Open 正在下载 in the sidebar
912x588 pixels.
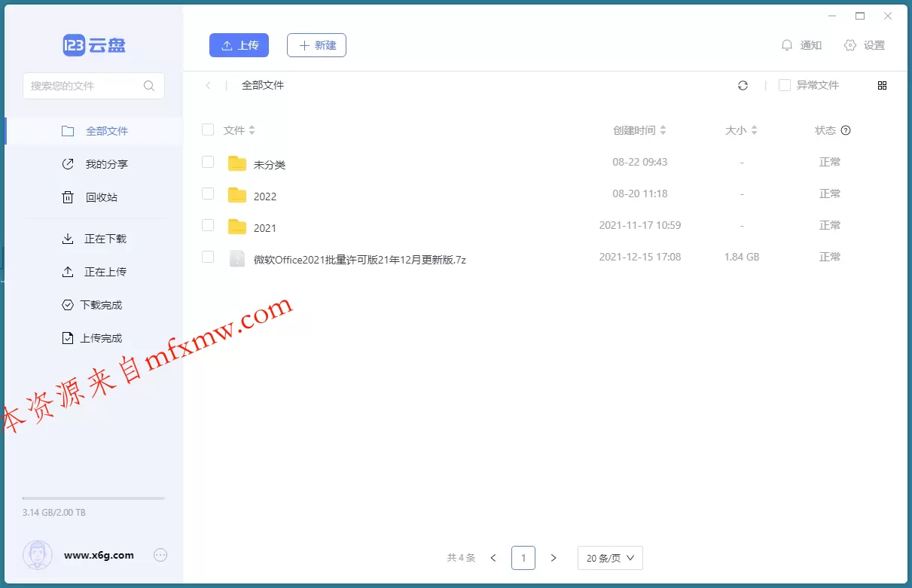point(94,239)
